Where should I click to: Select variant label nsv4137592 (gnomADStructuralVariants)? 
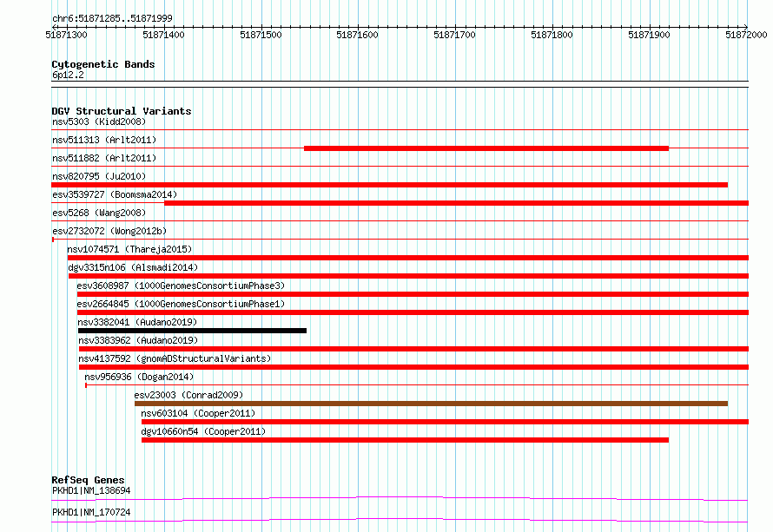point(175,358)
